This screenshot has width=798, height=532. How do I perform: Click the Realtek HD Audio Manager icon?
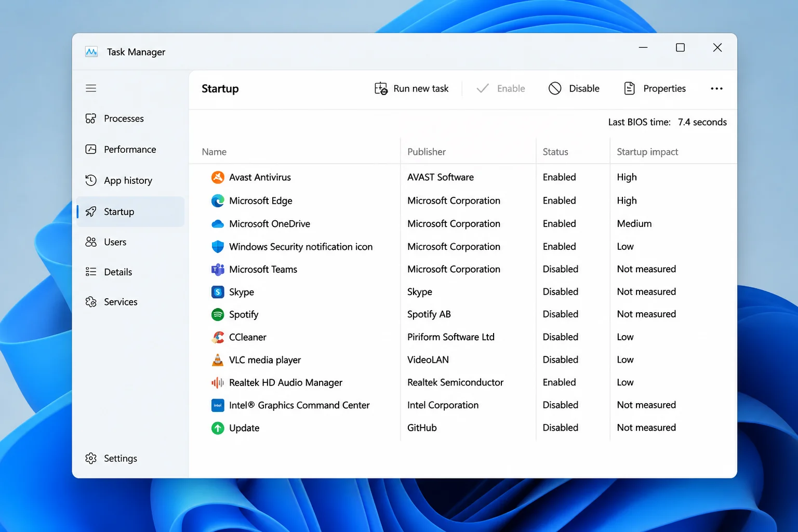218,382
